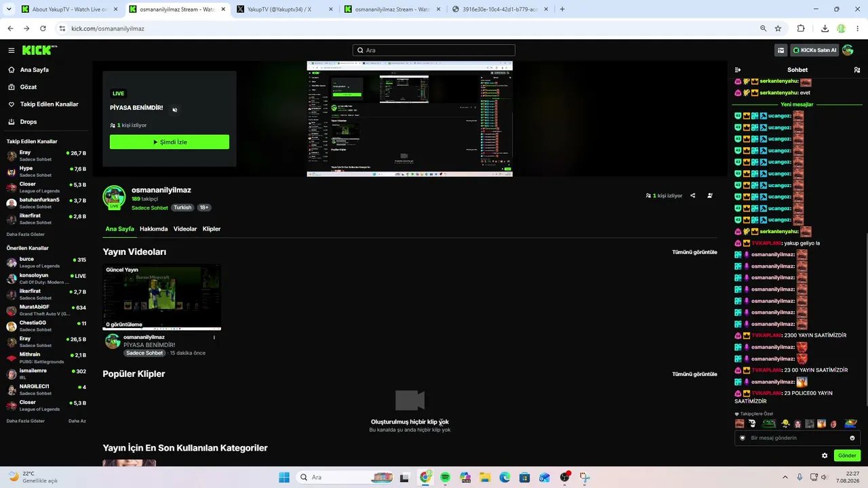
Task: Open OBS Studio from the taskbar
Action: pos(565,477)
